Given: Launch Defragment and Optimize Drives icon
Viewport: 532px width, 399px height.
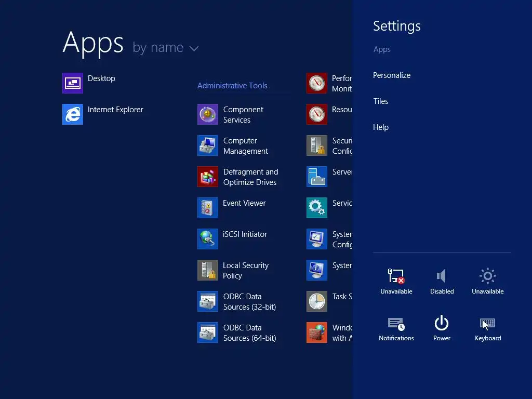Looking at the screenshot, I should (208, 177).
